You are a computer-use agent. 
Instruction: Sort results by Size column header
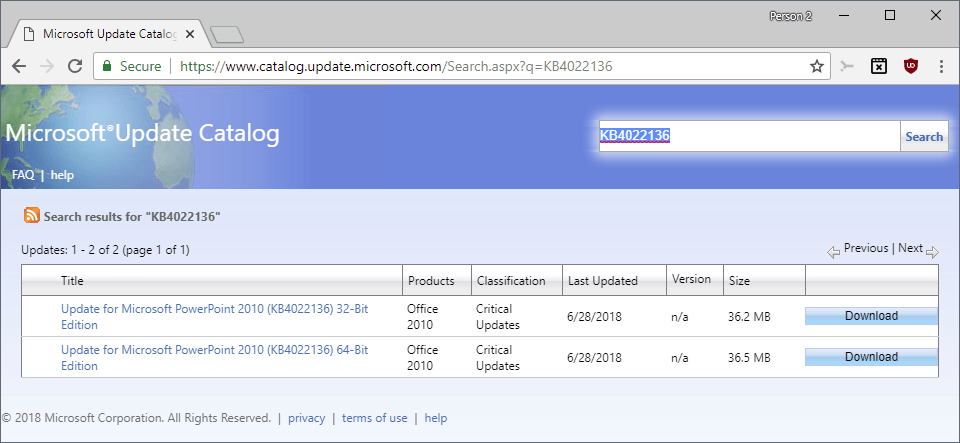(x=739, y=281)
